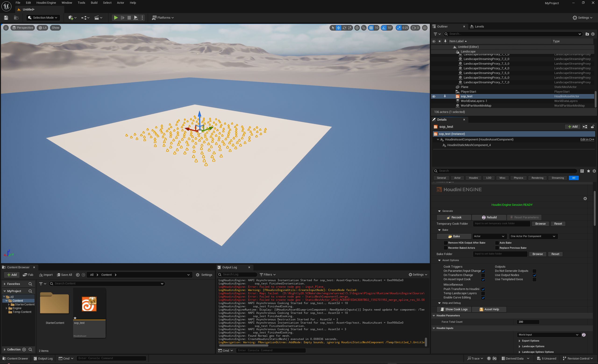The width and height of the screenshot is (598, 364).
Task: Click the Details favorites star icon
Action: (588, 171)
